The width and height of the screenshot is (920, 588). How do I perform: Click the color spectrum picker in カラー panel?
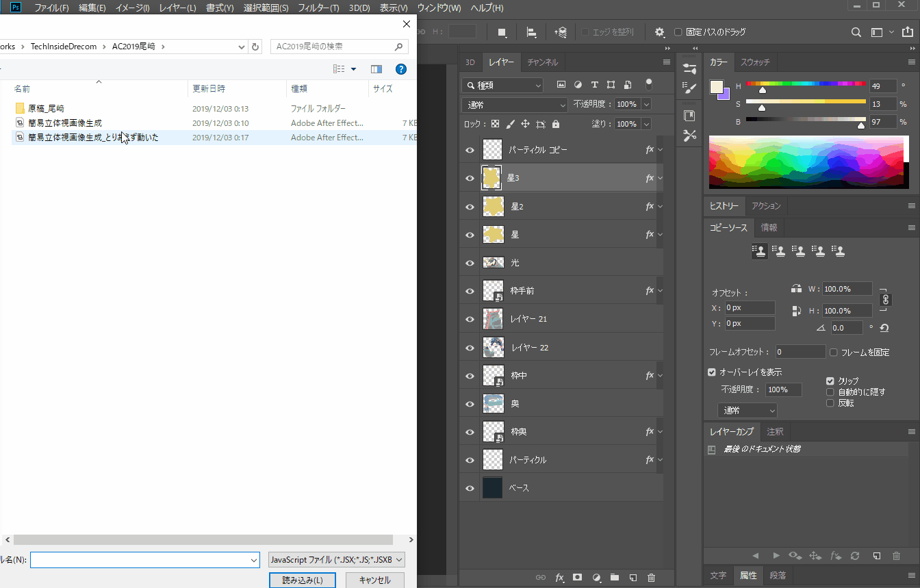pyautogui.click(x=805, y=162)
